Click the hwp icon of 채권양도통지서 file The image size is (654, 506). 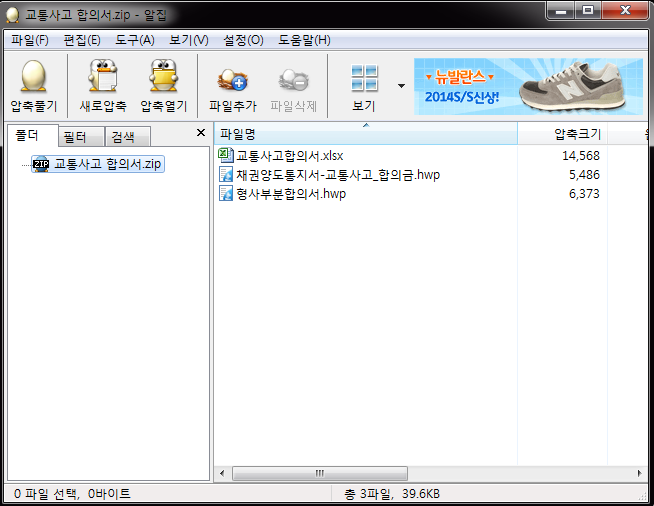click(226, 174)
